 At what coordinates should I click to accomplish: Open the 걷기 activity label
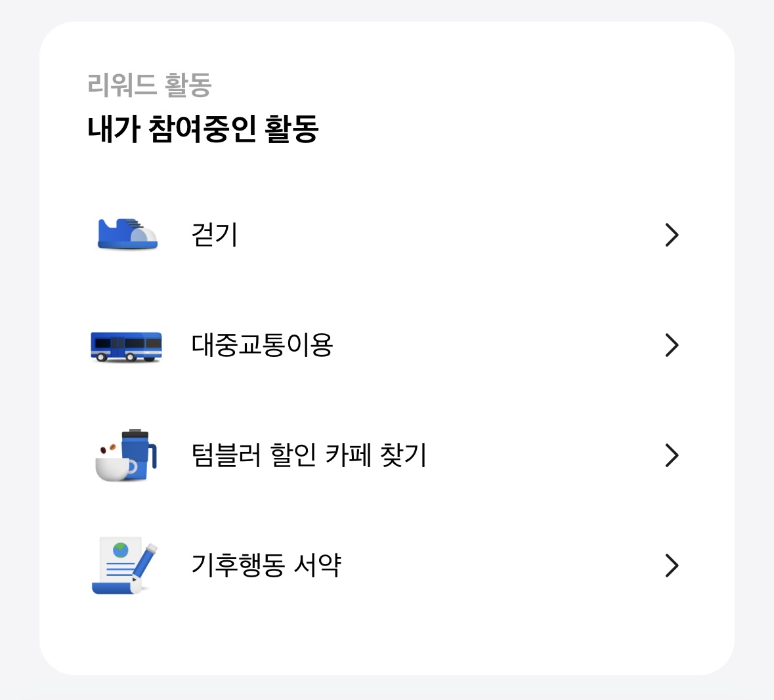pos(215,234)
